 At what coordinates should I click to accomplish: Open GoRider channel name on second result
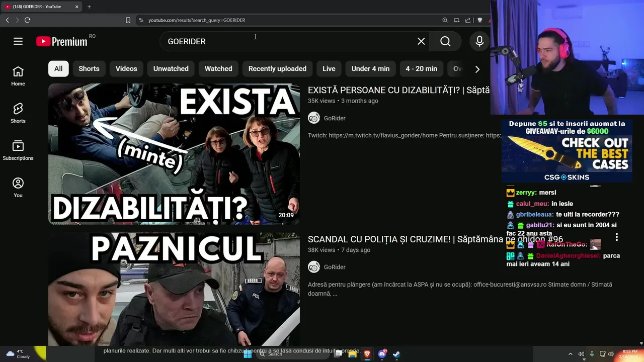click(x=335, y=267)
